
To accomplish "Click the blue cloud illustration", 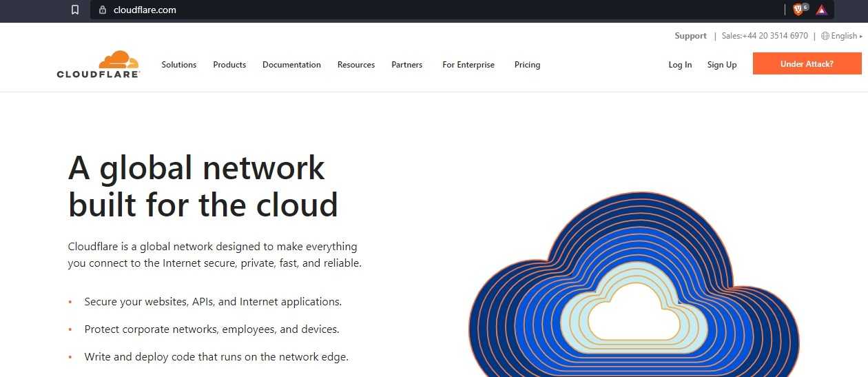I will [634, 289].
